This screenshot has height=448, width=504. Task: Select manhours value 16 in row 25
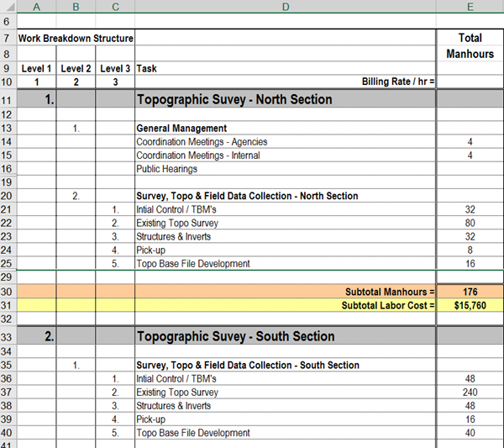point(470,264)
